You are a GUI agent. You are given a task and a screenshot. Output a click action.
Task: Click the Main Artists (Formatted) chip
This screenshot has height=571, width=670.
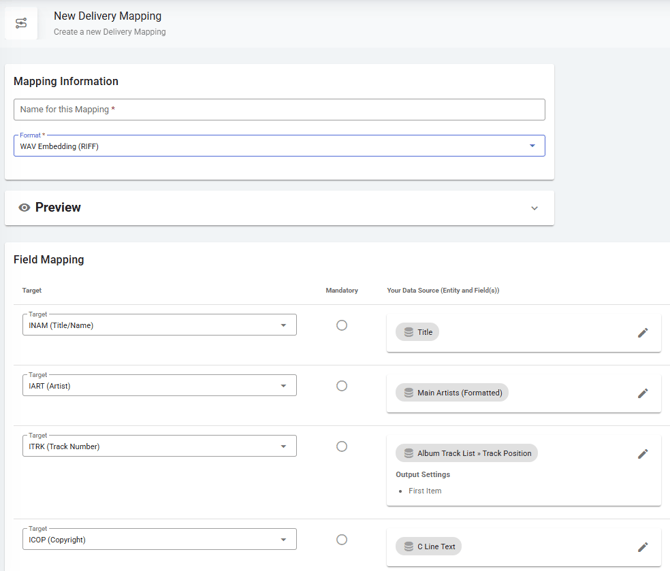click(x=452, y=393)
